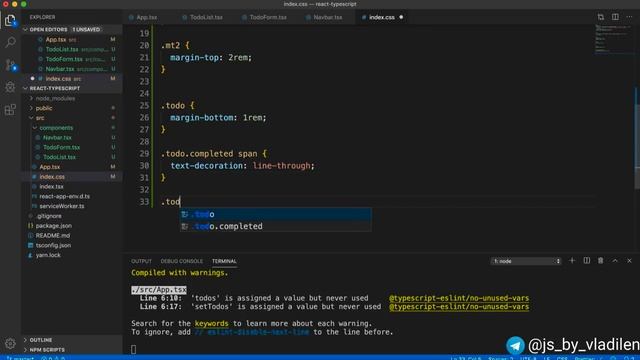Screen dimensions: 640x360
Task: Open serviceWorker.ts file
Action: click(x=71, y=206)
